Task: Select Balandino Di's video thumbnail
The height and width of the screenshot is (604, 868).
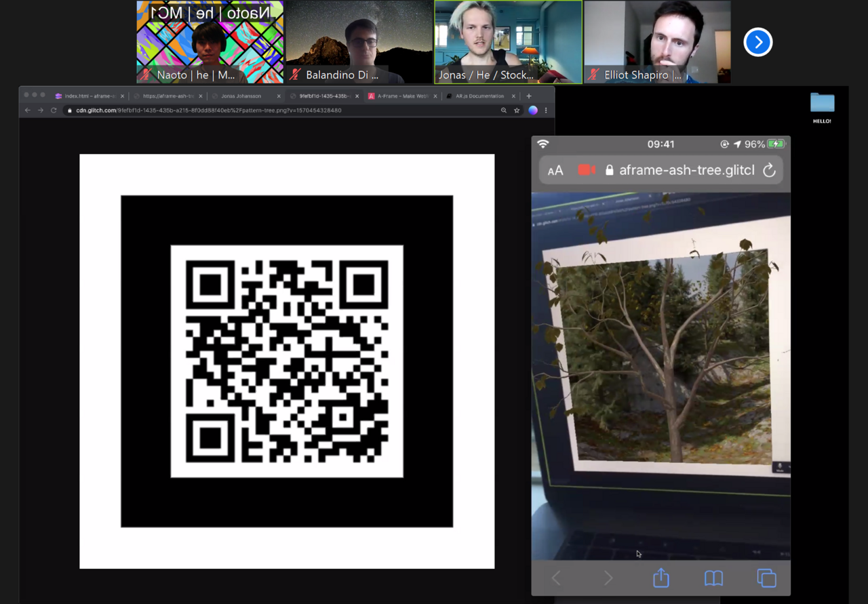Action: tap(359, 42)
